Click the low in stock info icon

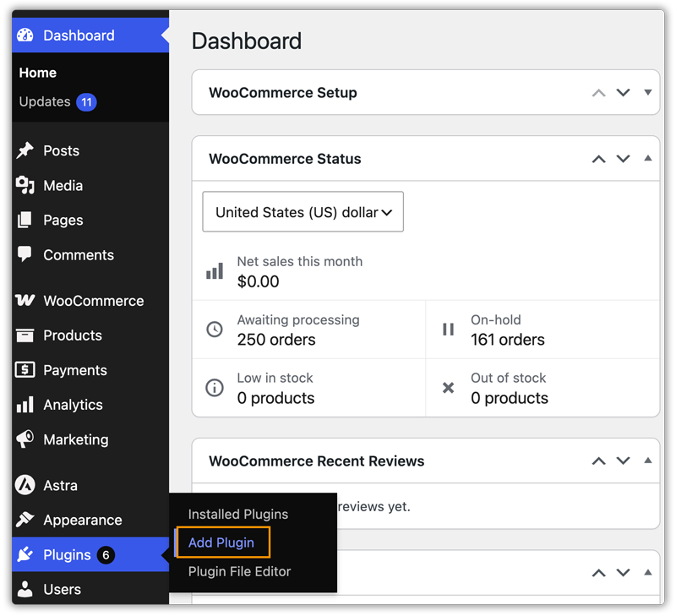click(215, 388)
